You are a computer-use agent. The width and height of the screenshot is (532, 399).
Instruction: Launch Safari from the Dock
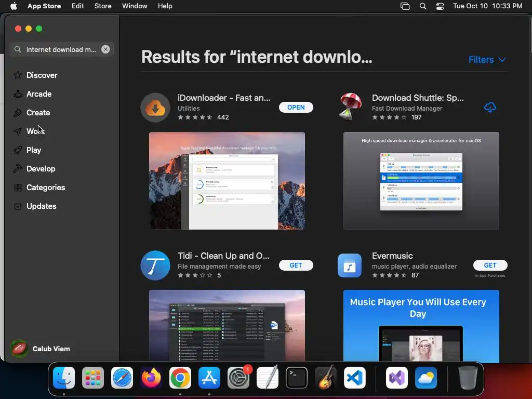tap(122, 378)
